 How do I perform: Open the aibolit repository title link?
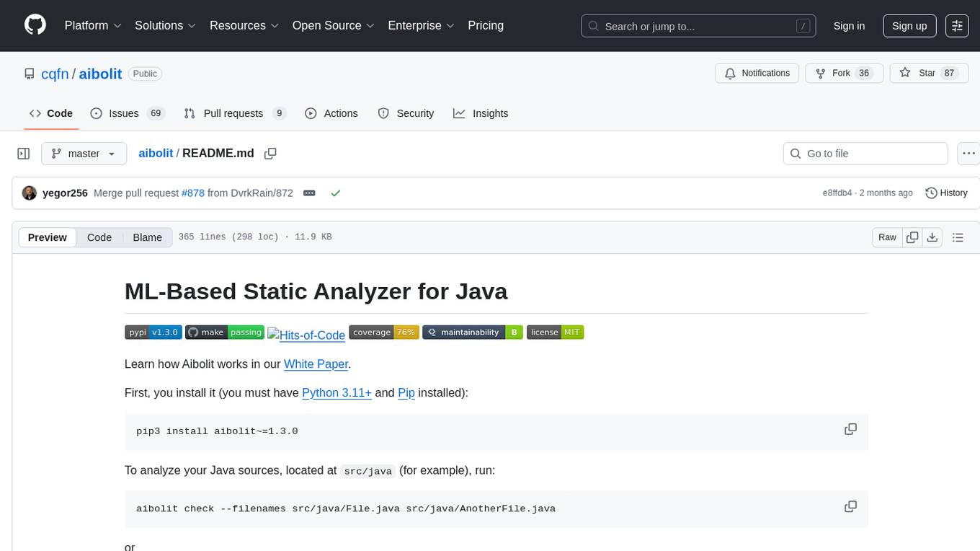100,74
